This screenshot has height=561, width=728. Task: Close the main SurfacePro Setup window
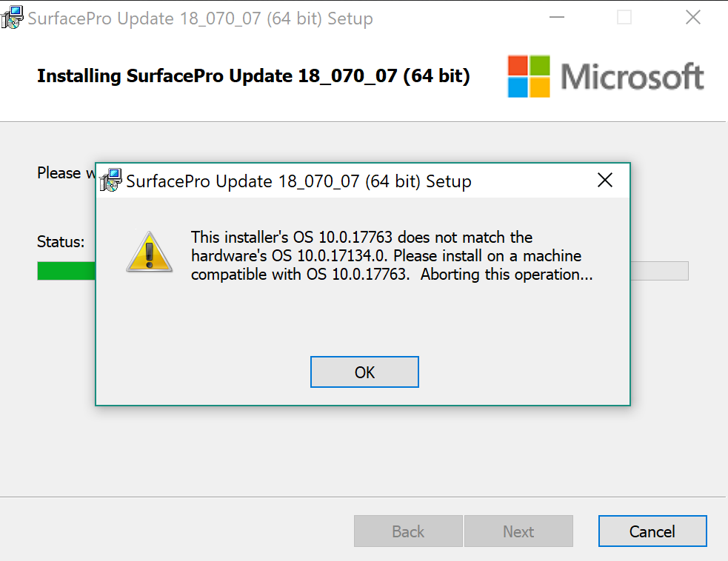[693, 17]
